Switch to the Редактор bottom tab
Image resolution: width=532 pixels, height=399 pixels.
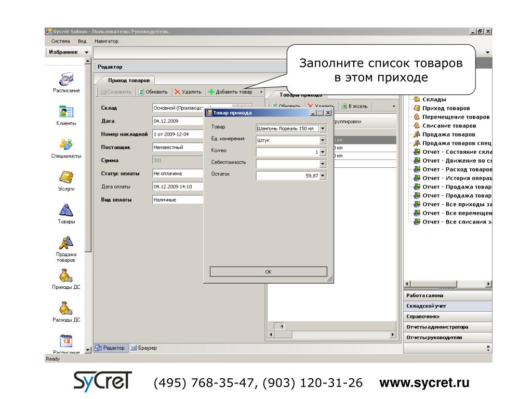pyautogui.click(x=111, y=348)
